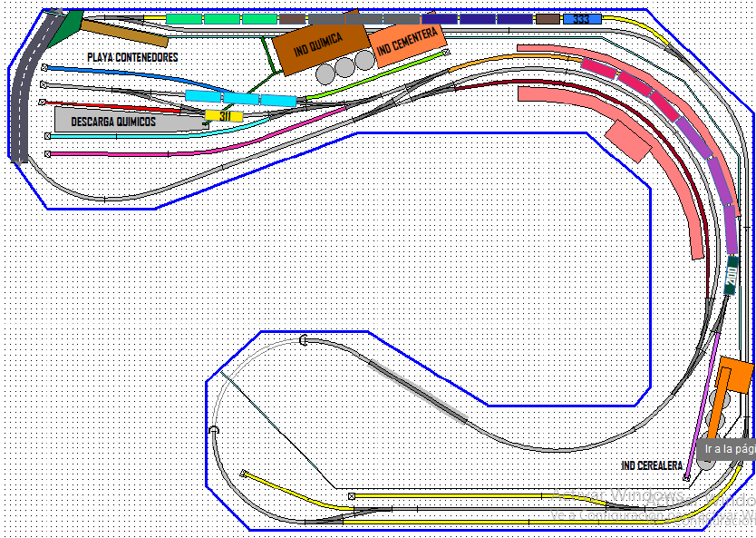
Task: Click the PLAYA CONTENEDORES label
Action: coord(132,57)
